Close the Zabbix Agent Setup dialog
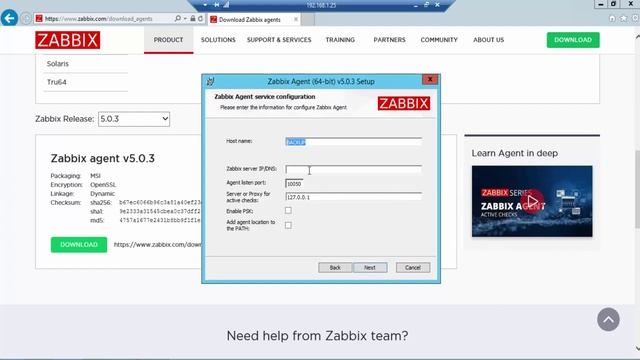640x360 pixels. pos(430,80)
